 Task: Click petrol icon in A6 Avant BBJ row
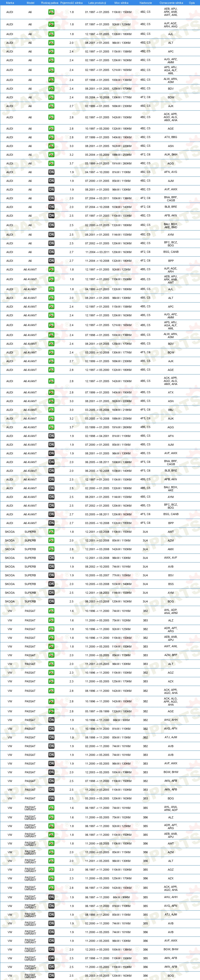(x=51, y=410)
